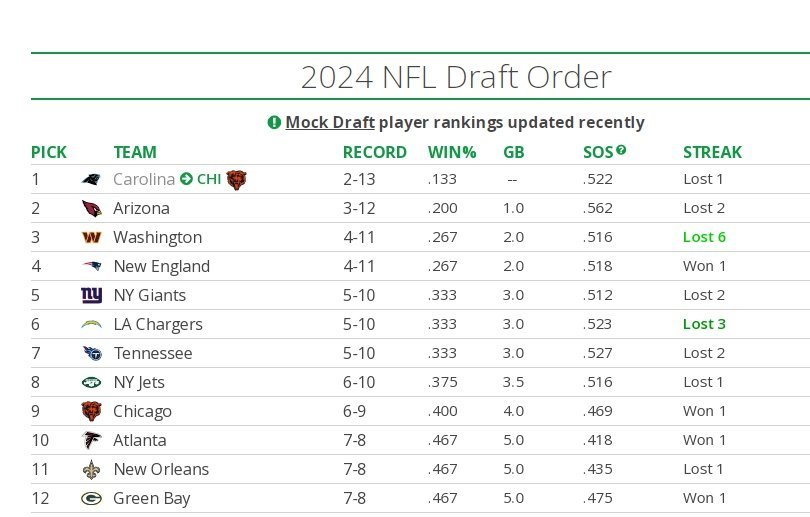Image resolution: width=810 pixels, height=517 pixels.
Task: Click the WIN% column header
Action: (452, 152)
